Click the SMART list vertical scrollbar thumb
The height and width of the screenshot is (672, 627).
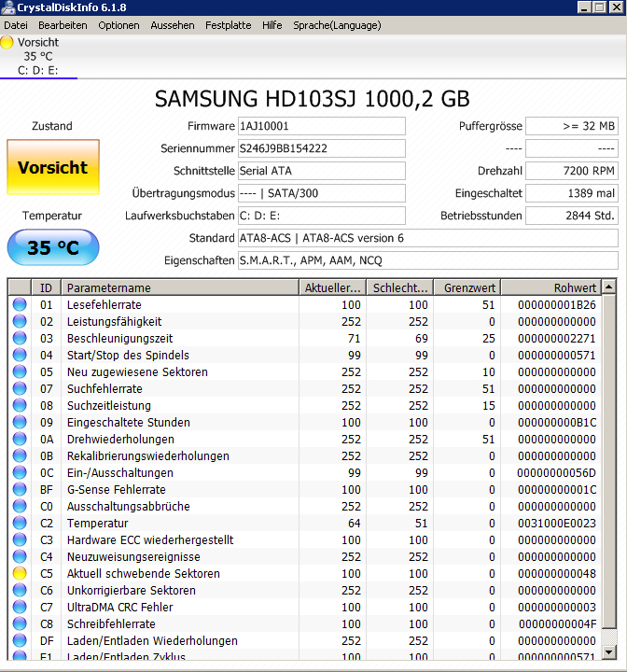click(609, 462)
